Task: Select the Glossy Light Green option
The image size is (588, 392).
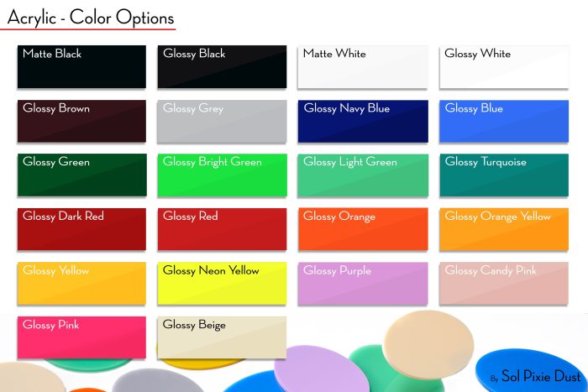Action: [363, 175]
